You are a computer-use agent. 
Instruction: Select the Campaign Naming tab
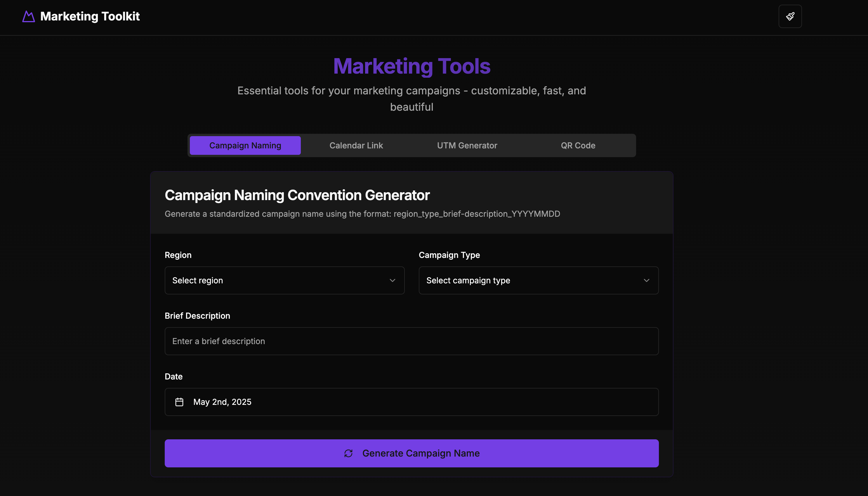(x=245, y=145)
